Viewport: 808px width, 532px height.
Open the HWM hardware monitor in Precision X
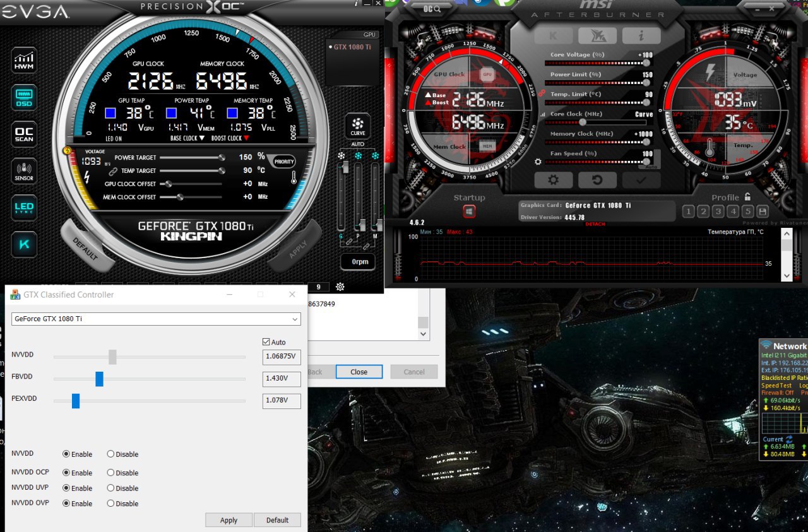25,61
